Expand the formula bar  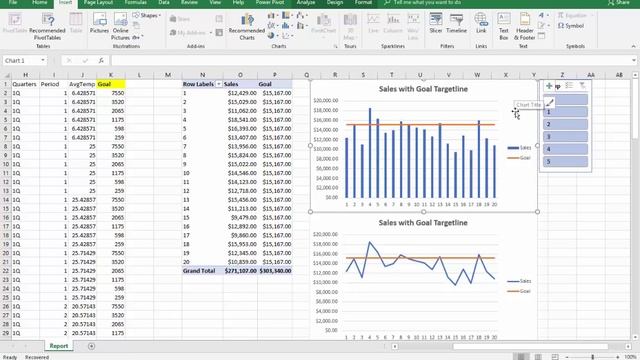tap(633, 60)
